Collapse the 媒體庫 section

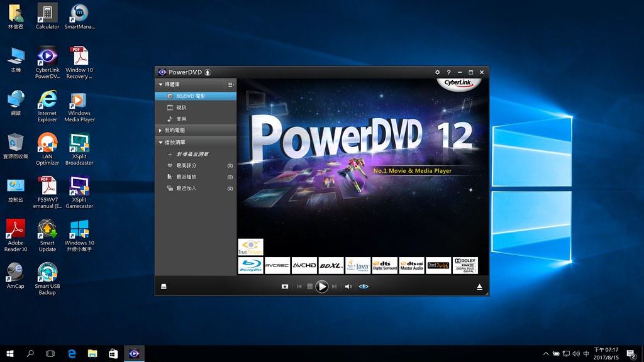(x=160, y=85)
